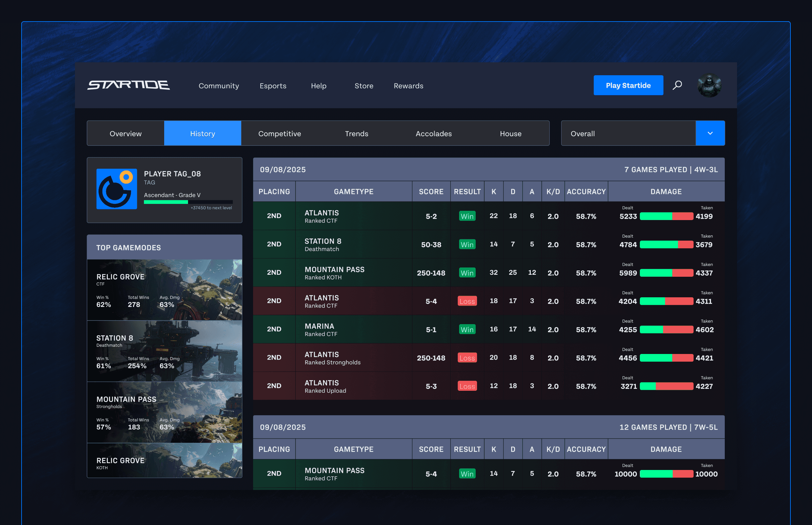This screenshot has height=525, width=812.
Task: Open the Overall filter combo box
Action: [x=628, y=133]
